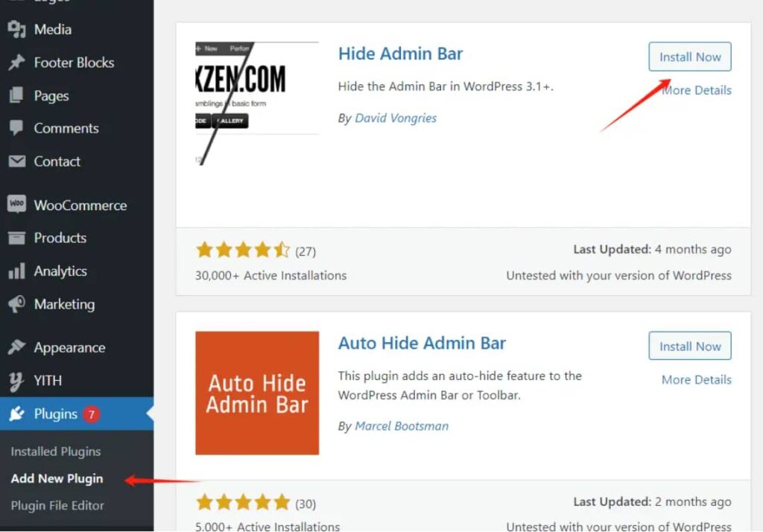Viewport: 763px width, 532px height.
Task: Open author David Vongries link
Action: click(x=396, y=118)
